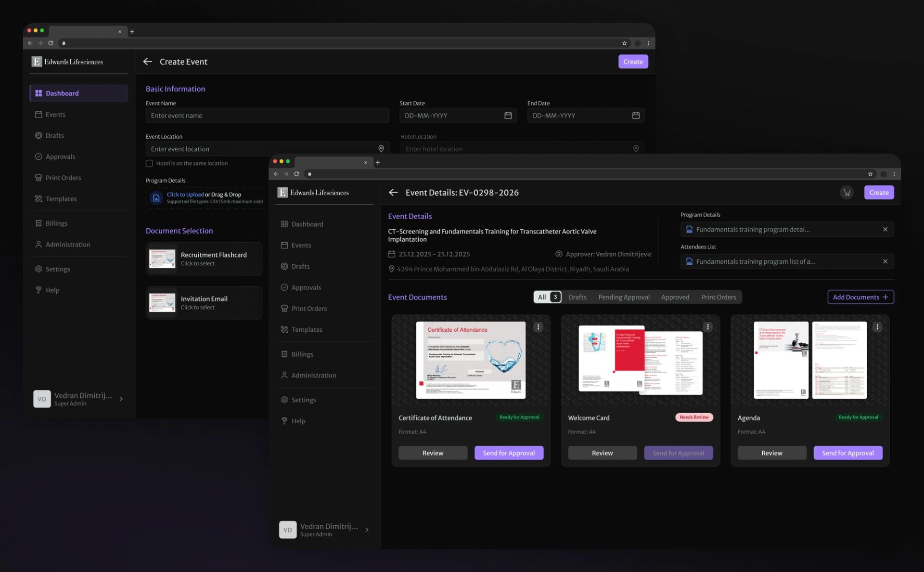Bookmark page with star in front browser window

[x=870, y=174]
